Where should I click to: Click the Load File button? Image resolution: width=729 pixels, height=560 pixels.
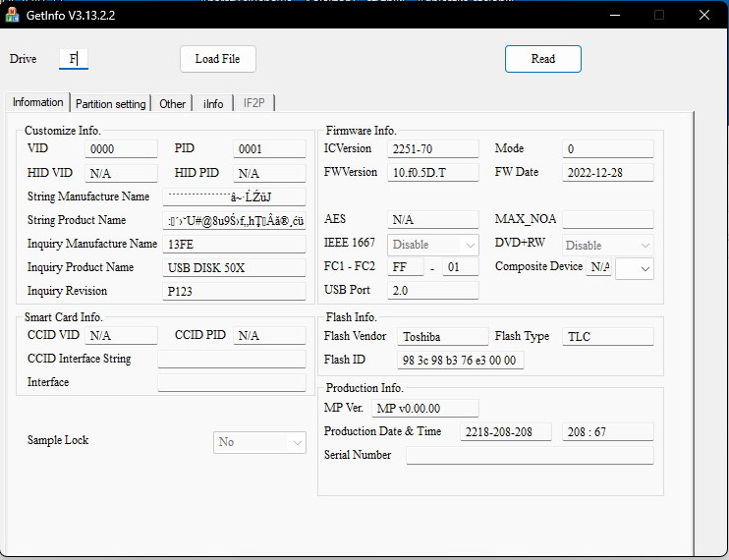[218, 59]
